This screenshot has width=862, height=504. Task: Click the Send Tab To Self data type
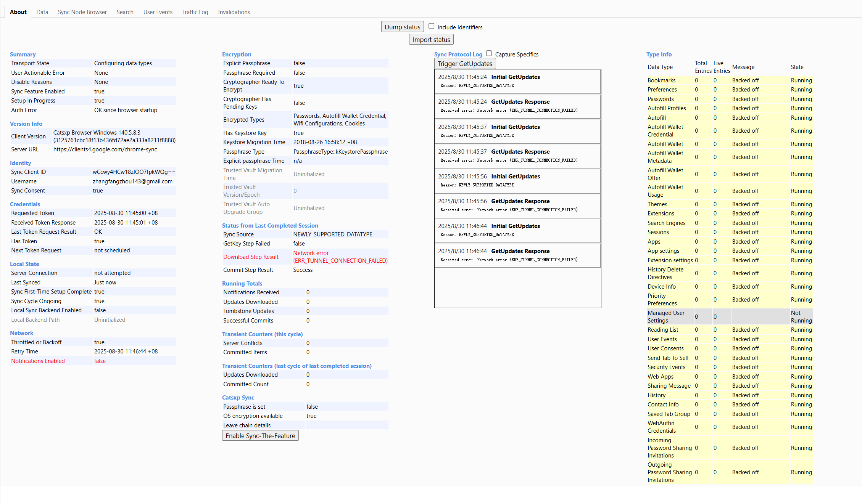point(668,358)
